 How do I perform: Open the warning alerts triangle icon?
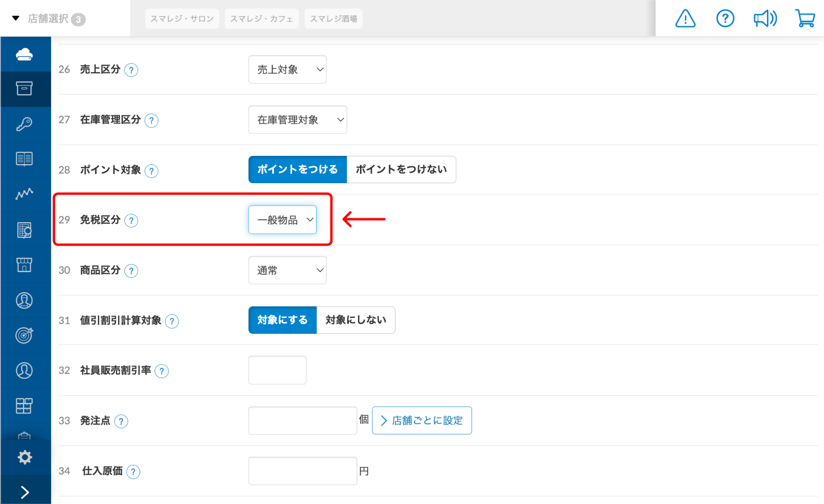[x=685, y=18]
